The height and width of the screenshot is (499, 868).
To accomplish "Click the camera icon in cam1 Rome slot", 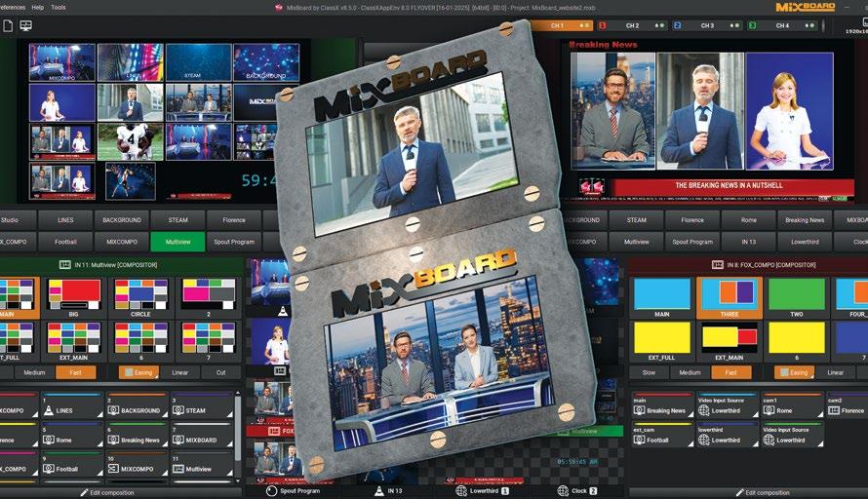I will 769,410.
